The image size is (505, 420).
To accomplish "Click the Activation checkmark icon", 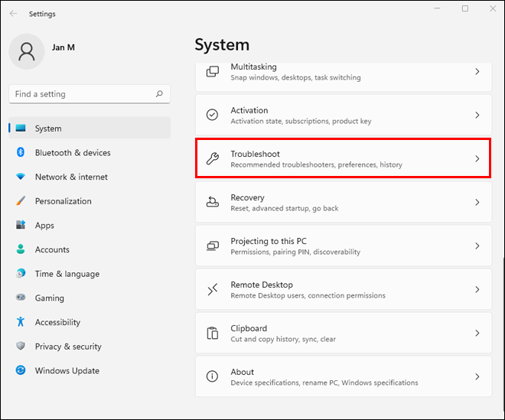I will point(213,115).
